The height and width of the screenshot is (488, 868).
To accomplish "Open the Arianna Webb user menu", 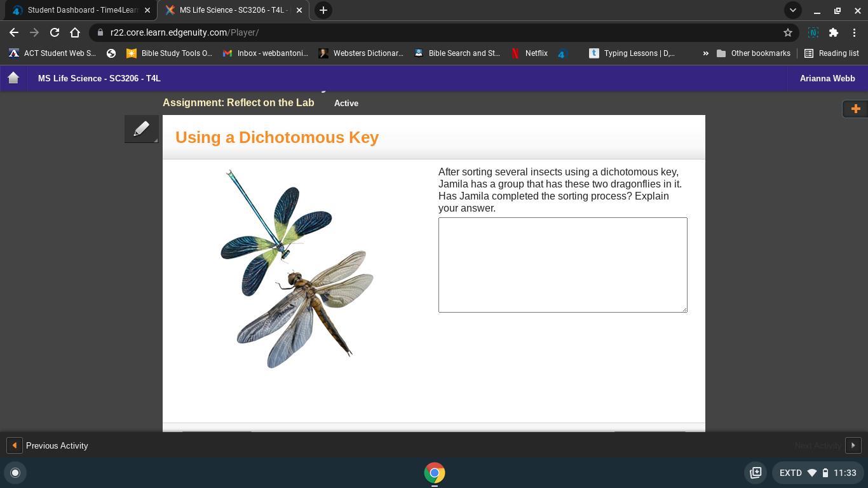I will point(827,78).
